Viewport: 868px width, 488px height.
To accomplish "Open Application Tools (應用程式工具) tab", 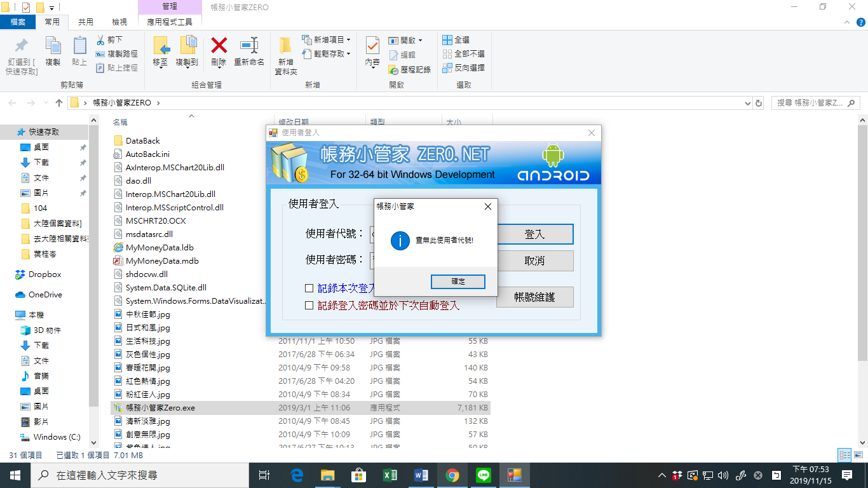I will click(170, 22).
